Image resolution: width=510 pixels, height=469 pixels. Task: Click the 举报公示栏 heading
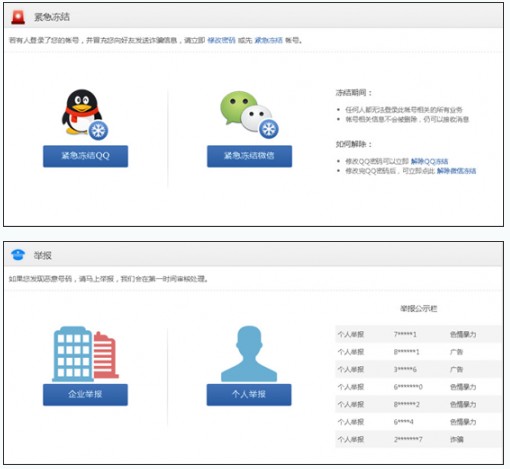click(x=419, y=309)
